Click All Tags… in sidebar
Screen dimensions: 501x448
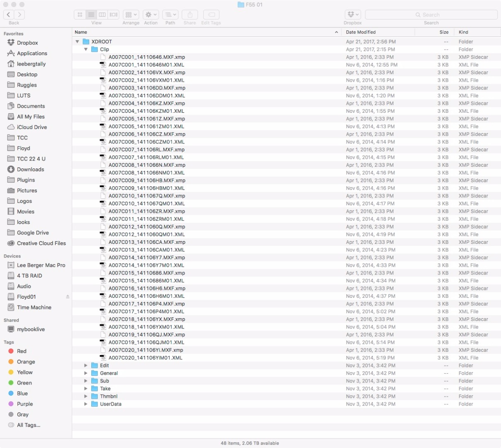tap(29, 425)
